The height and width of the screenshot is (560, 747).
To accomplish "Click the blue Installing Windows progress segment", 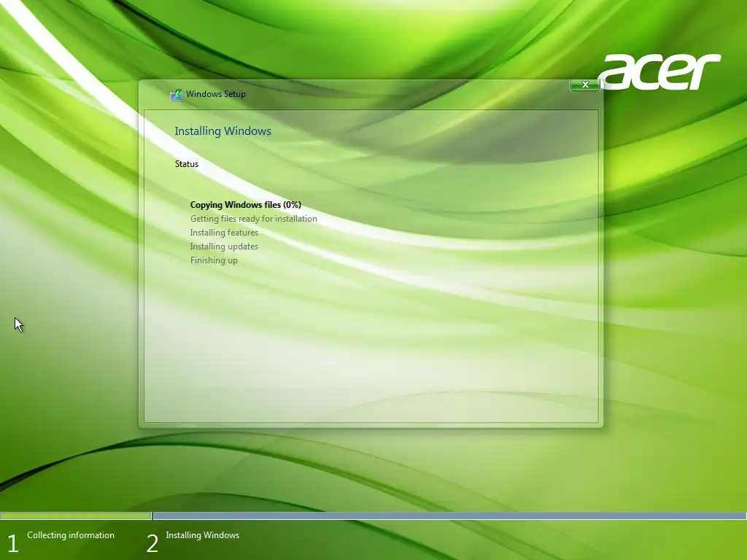I will (x=449, y=516).
